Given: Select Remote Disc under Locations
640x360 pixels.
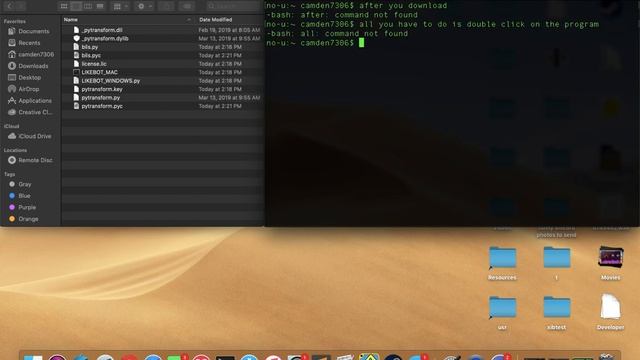Looking at the screenshot, I should click(x=30, y=160).
